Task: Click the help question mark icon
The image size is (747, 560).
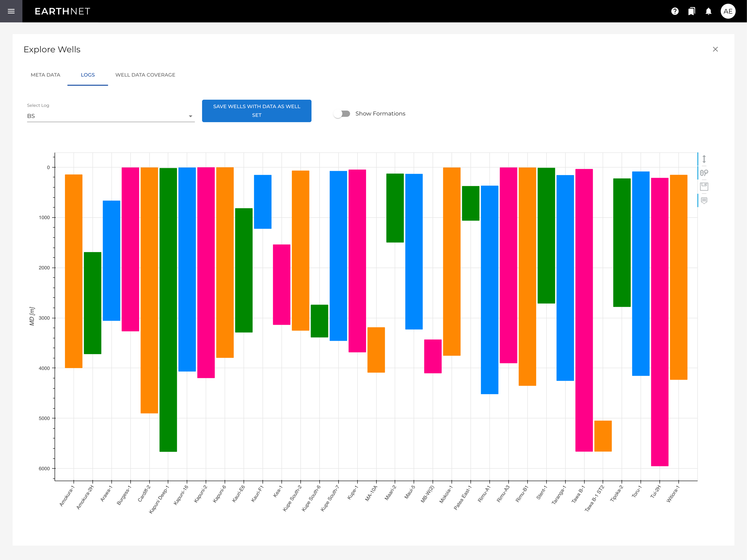Action: coord(675,11)
